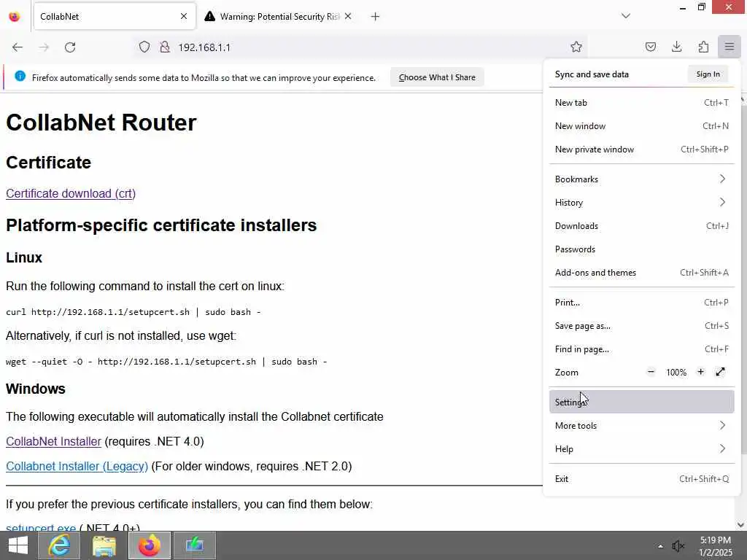Click the insecure connection padlock icon
Image resolution: width=747 pixels, height=560 pixels.
tap(165, 47)
